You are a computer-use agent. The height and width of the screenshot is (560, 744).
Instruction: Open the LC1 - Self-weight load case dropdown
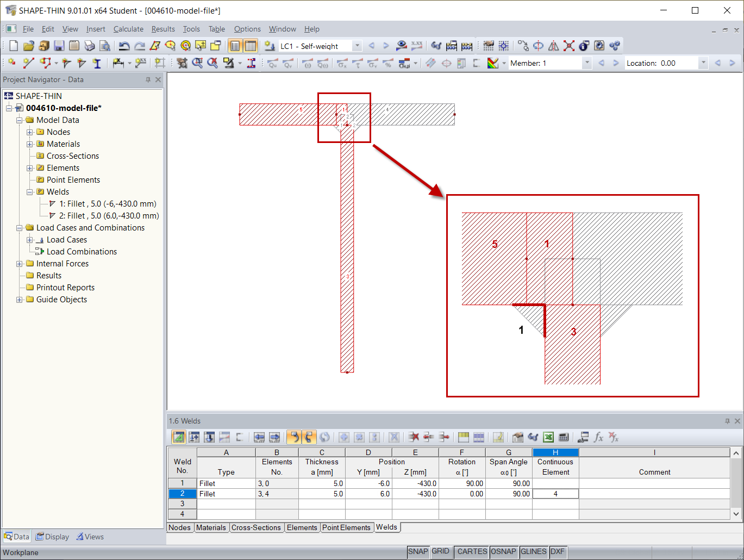(x=357, y=46)
